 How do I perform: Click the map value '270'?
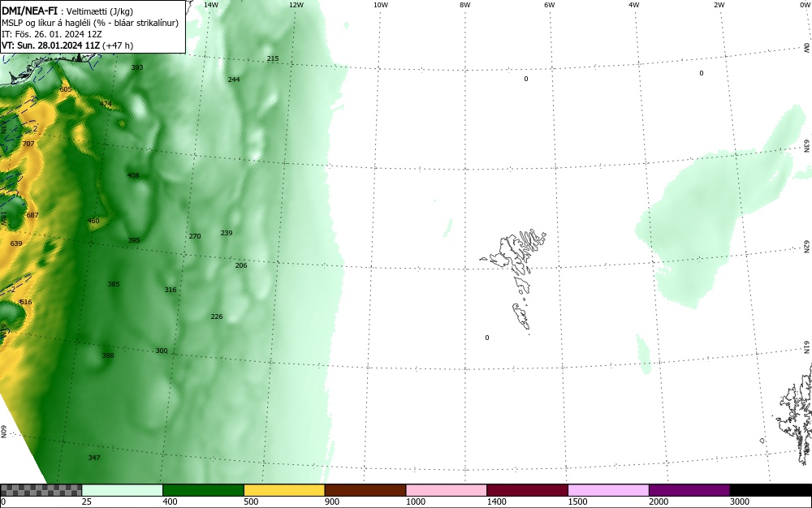coord(195,236)
